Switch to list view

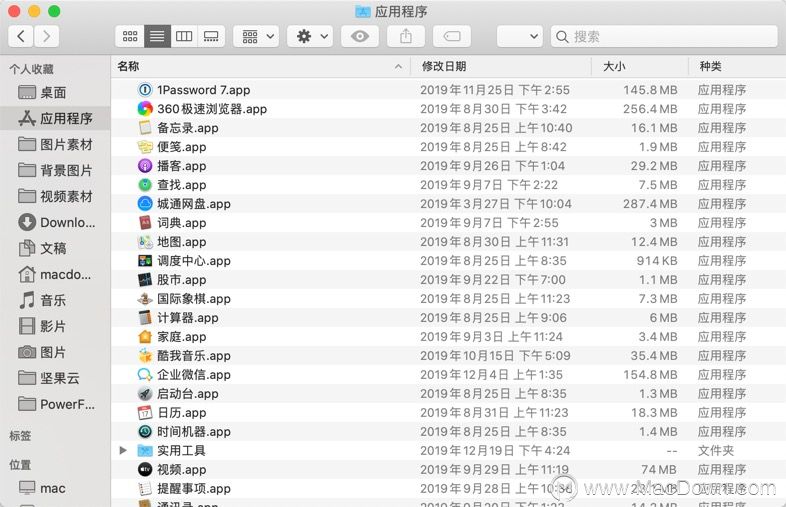[157, 36]
